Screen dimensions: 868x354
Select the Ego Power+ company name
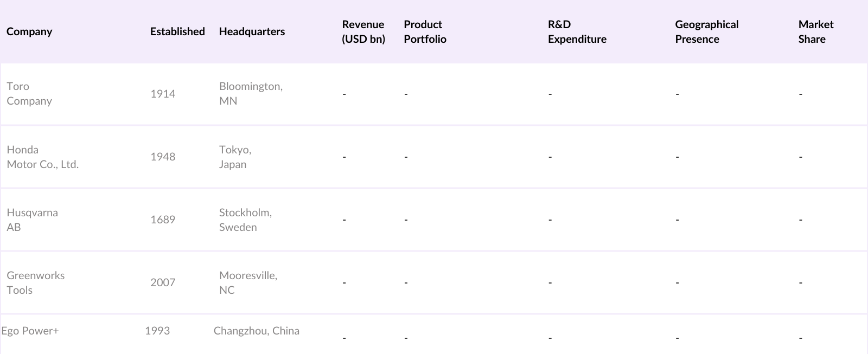coord(30,331)
